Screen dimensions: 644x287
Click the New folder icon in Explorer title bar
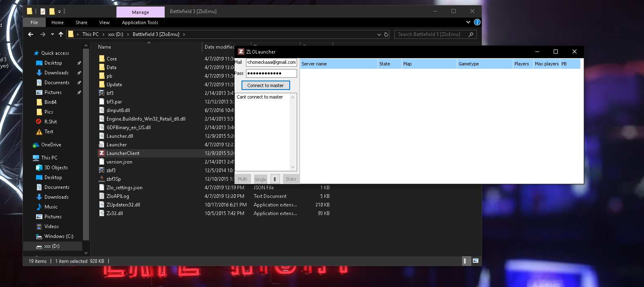pyautogui.click(x=52, y=11)
